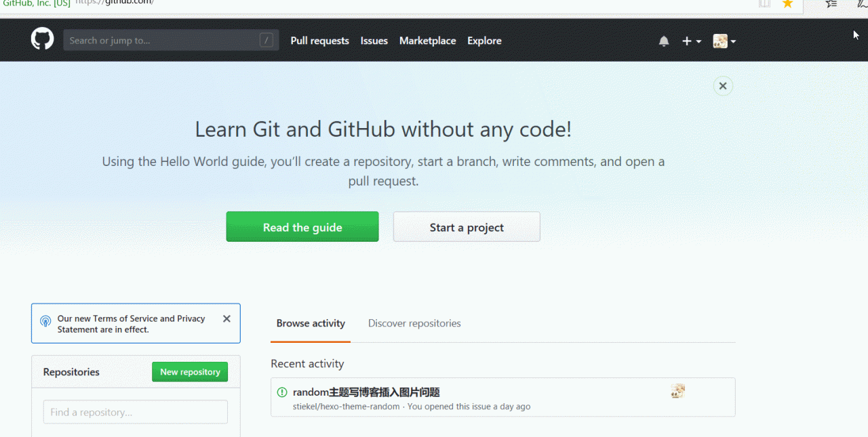This screenshot has width=868, height=437.
Task: Click the browser address bar URL
Action: point(115,2)
